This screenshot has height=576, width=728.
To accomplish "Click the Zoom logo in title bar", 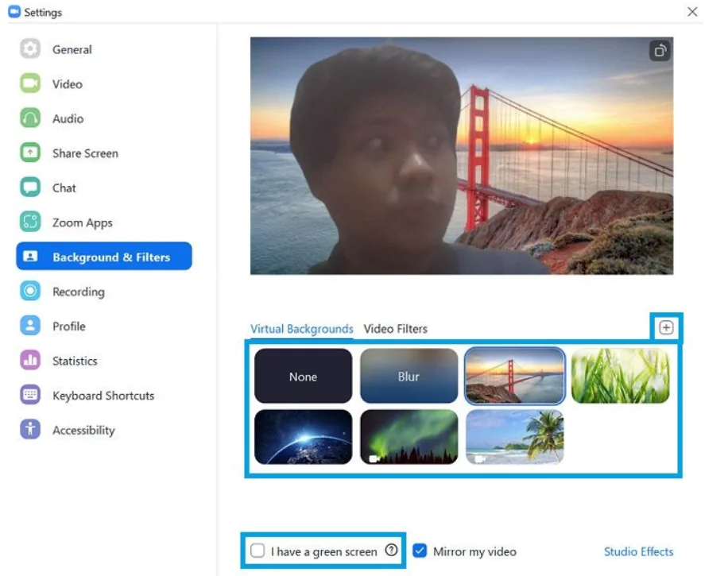I will (x=14, y=12).
